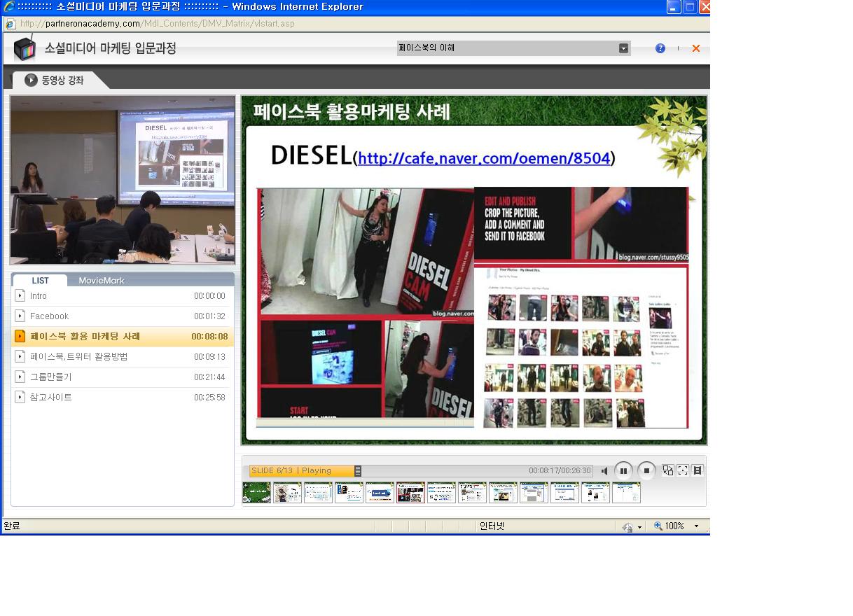Go to the 그룹만들기 chapter

(123, 377)
